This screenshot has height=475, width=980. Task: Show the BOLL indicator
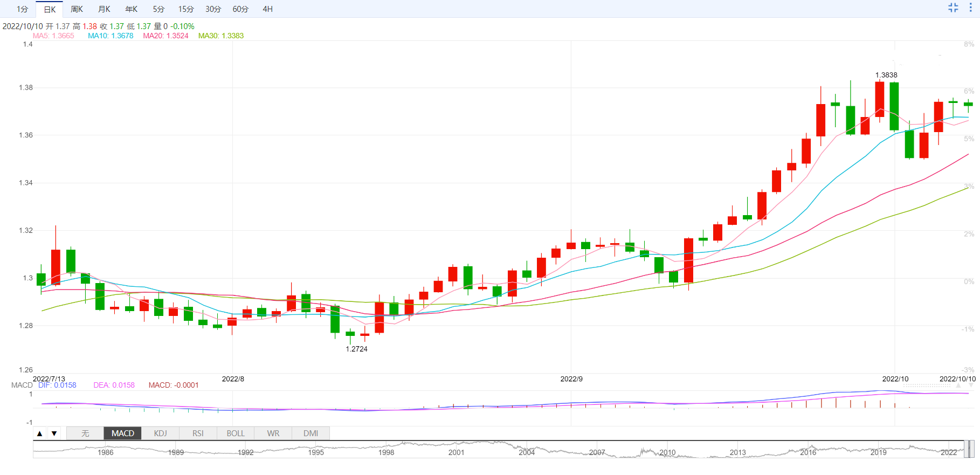pyautogui.click(x=236, y=433)
